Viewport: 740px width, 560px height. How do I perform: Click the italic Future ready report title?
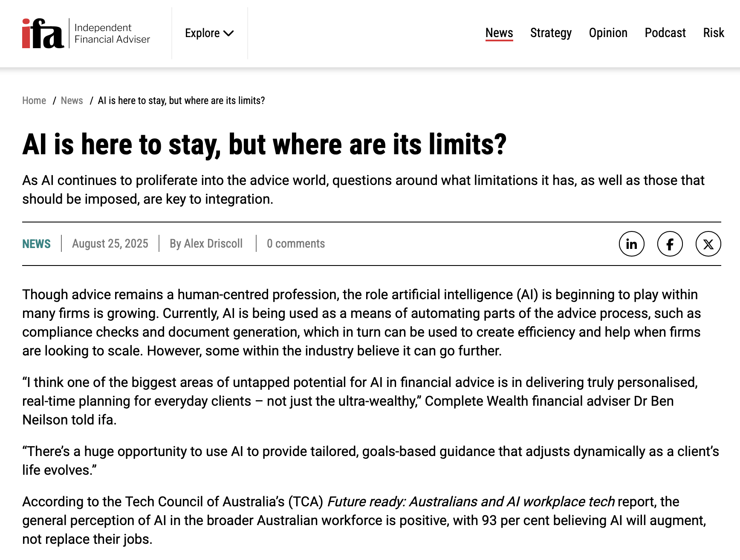pos(471,502)
